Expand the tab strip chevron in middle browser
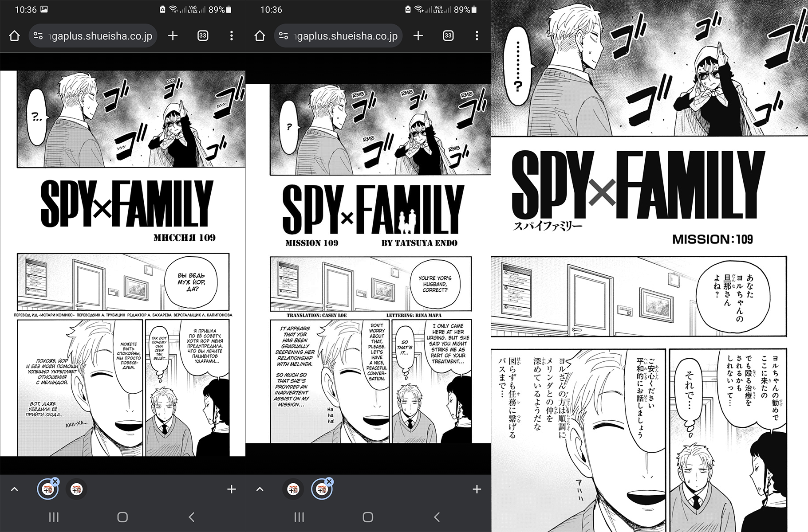 point(260,489)
